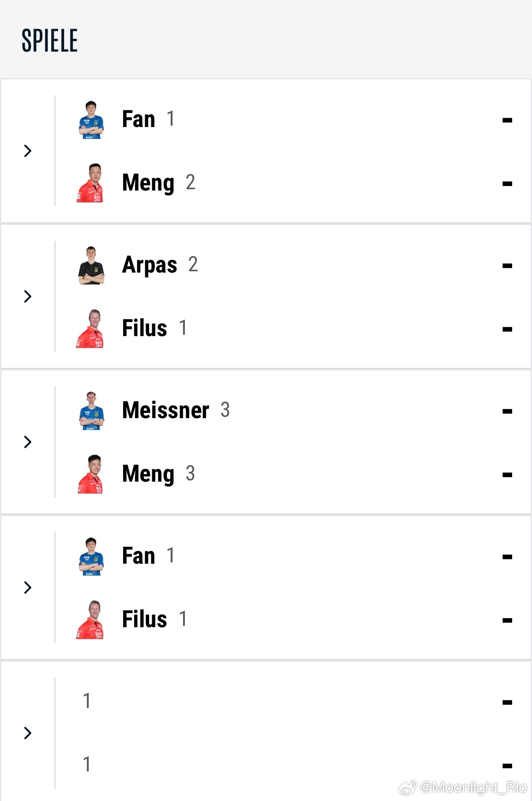Click Fan's player photo in first match
This screenshot has width=532, height=801.
click(x=91, y=120)
